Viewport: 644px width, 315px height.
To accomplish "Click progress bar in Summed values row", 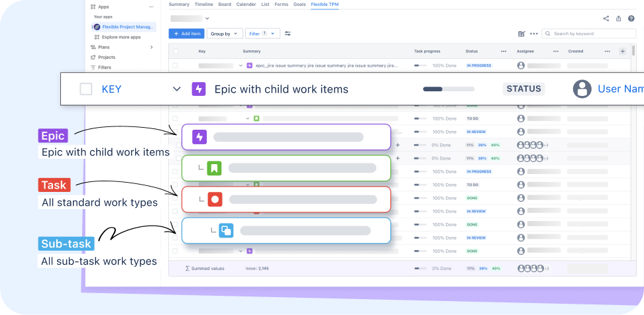I will pos(420,268).
